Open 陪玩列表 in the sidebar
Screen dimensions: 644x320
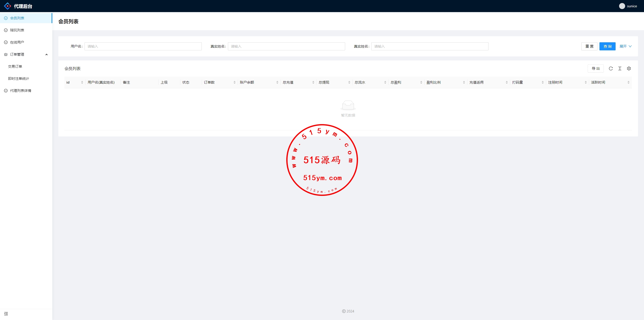point(17,30)
